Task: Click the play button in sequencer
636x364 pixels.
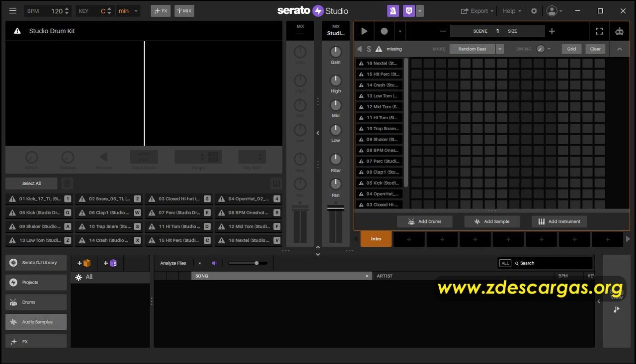Action: pyautogui.click(x=364, y=31)
